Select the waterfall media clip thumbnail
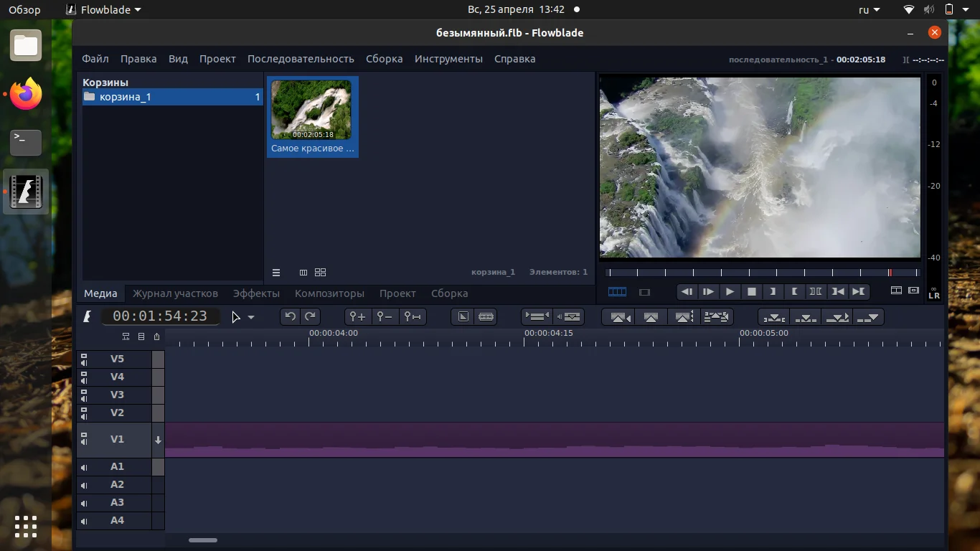980x551 pixels. [x=311, y=110]
